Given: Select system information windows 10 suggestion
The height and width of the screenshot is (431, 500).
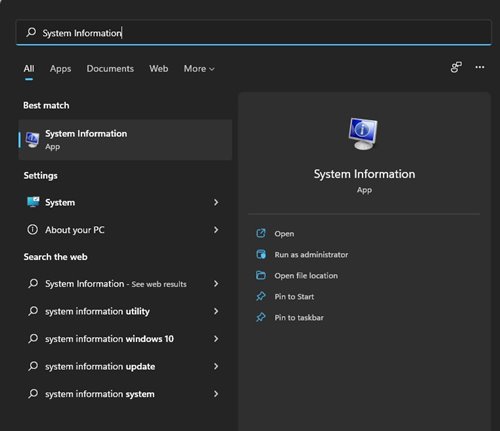Looking at the screenshot, I should [124, 339].
